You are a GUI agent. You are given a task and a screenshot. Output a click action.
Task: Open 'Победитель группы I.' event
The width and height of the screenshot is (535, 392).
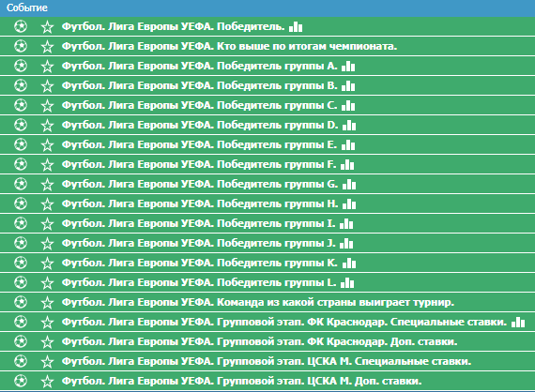pyautogui.click(x=199, y=223)
